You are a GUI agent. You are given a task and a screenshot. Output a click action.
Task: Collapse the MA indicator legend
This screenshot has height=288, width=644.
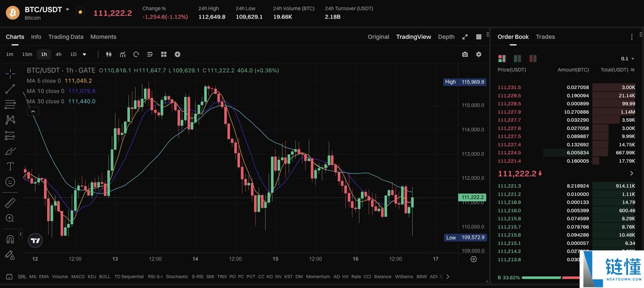click(x=33, y=111)
